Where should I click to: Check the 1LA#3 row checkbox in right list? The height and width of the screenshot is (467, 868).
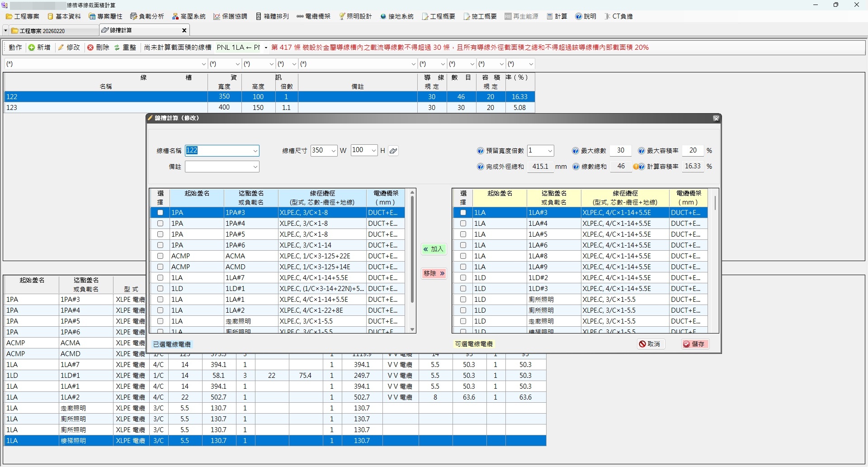(463, 213)
